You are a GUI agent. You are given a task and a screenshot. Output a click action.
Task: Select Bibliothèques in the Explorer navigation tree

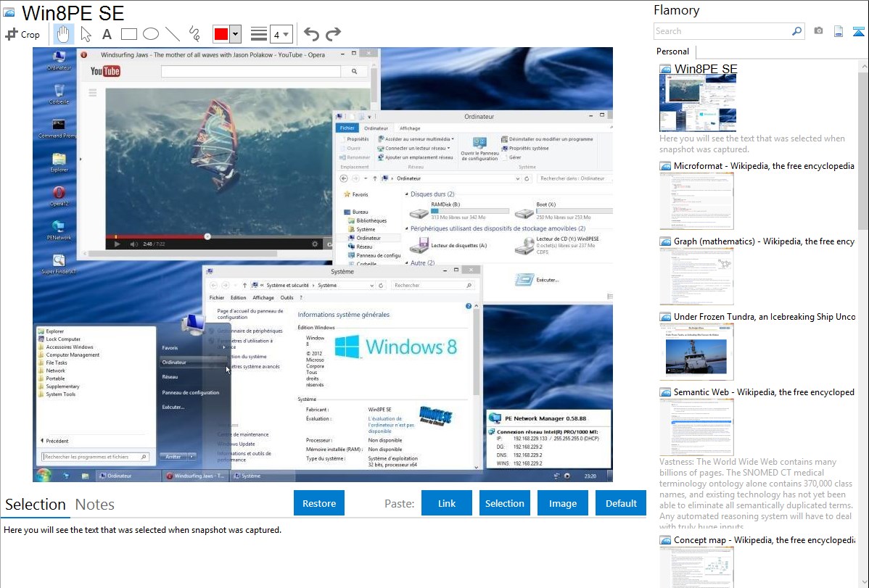371,220
